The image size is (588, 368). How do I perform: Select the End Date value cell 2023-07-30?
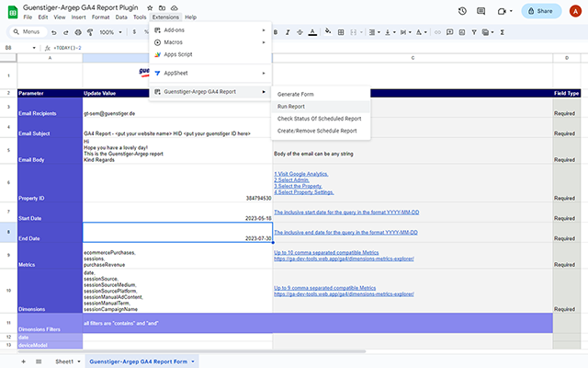[x=177, y=232]
